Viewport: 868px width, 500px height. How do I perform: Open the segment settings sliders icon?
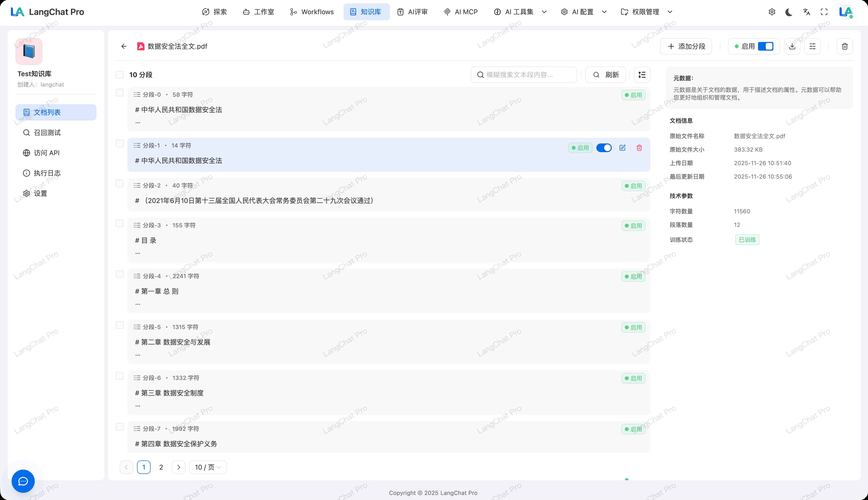pos(812,46)
